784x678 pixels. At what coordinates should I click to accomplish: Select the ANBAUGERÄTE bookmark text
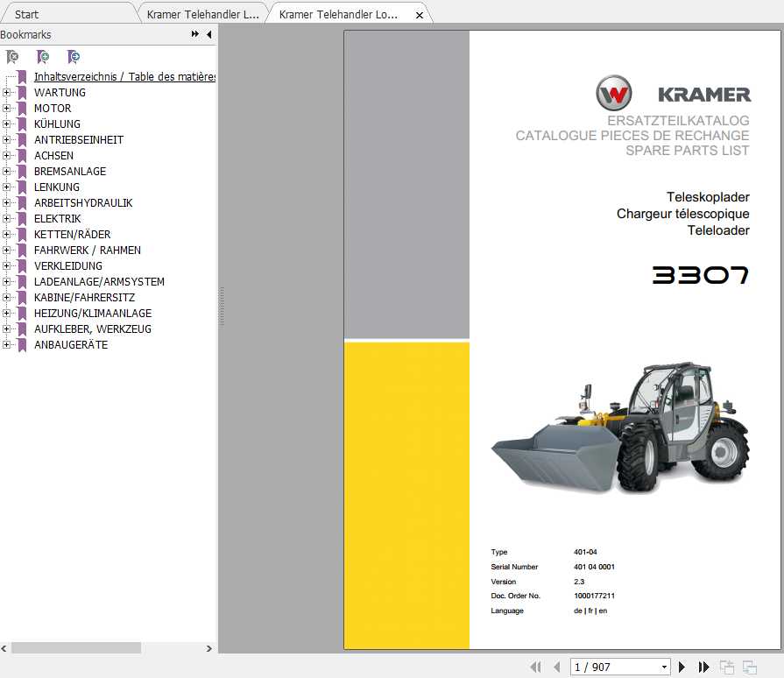click(70, 345)
